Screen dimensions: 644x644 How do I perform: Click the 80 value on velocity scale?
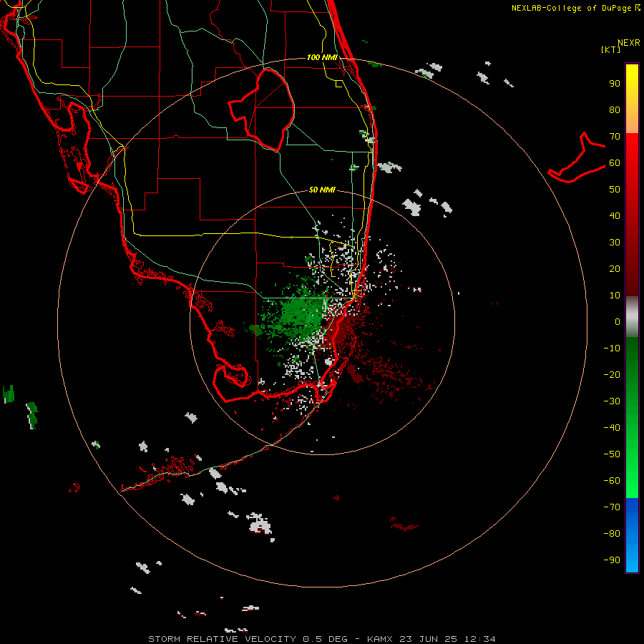click(x=615, y=110)
